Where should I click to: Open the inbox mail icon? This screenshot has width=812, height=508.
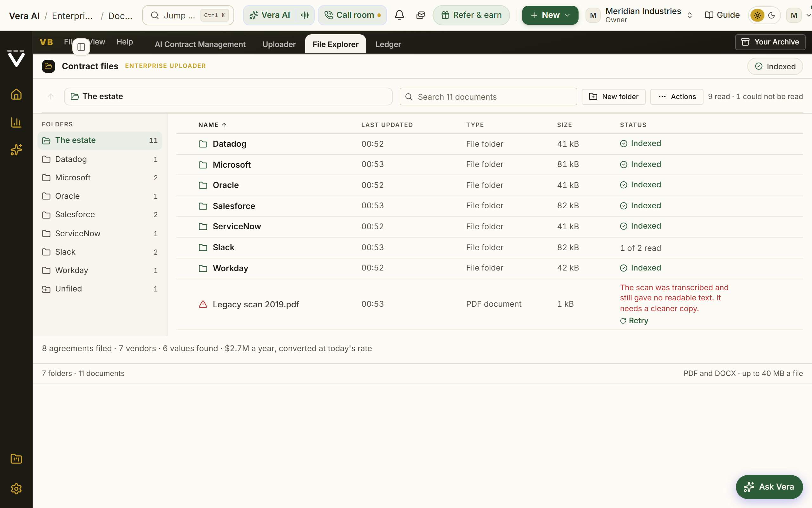coord(420,15)
